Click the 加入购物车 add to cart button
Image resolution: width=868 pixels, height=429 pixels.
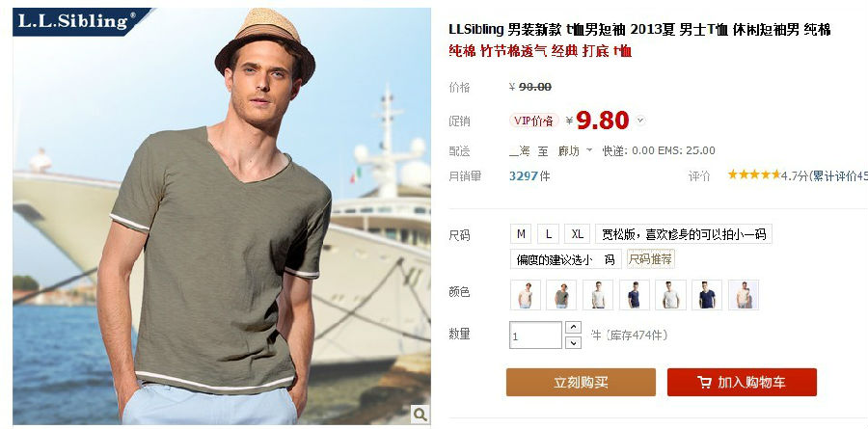pos(742,383)
